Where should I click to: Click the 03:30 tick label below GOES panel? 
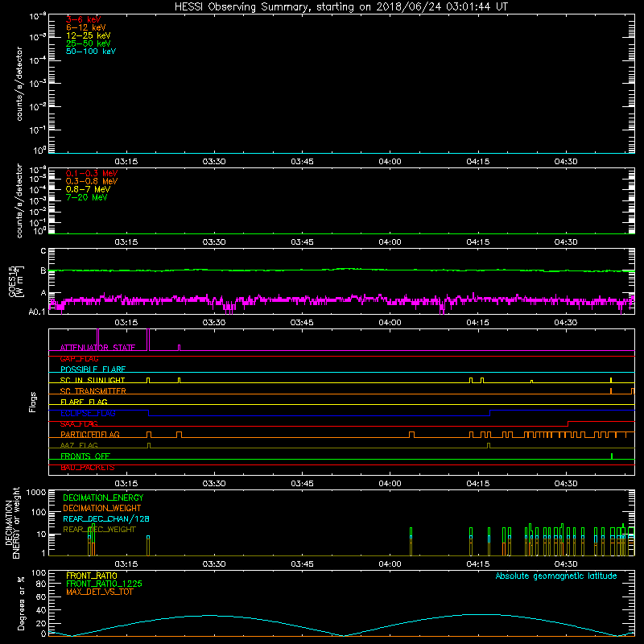[x=214, y=323]
